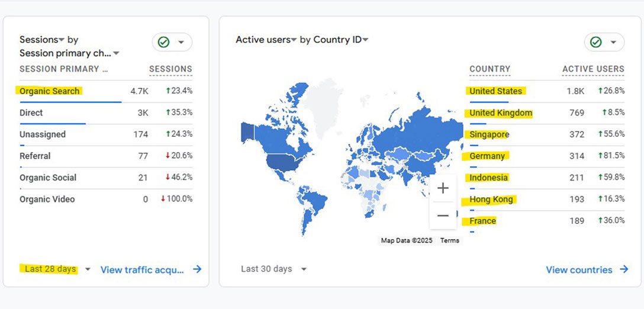The image size is (644, 309).
Task: Open the Active users metric dropdown
Action: click(266, 40)
